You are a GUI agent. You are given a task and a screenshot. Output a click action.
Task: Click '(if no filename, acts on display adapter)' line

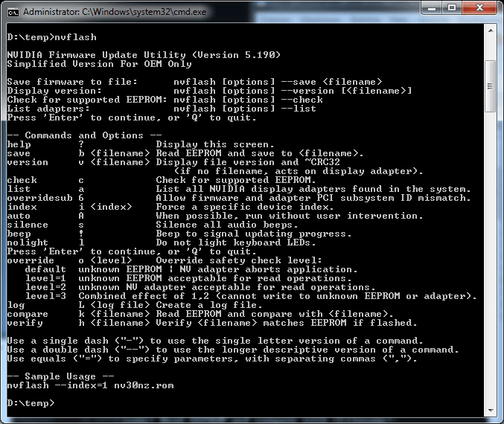[x=299, y=171]
